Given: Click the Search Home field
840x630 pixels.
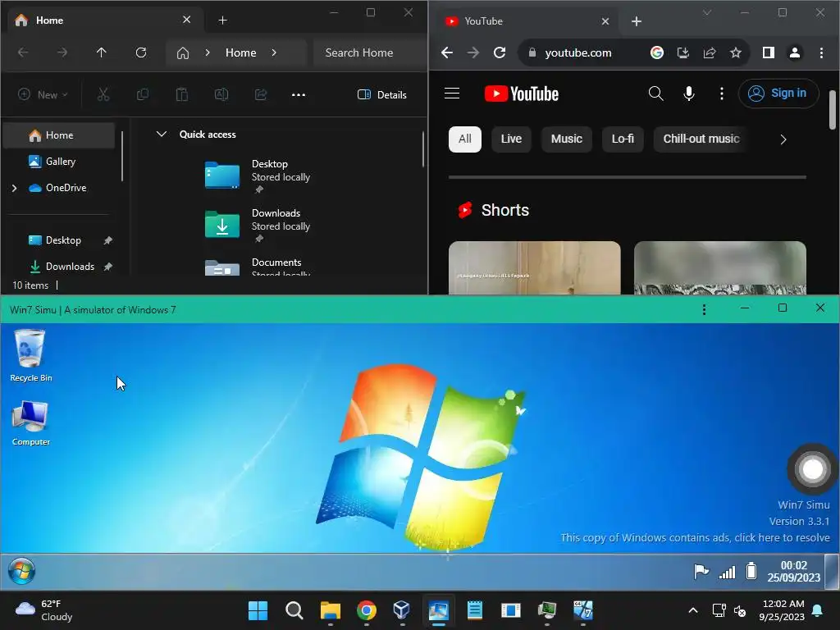Looking at the screenshot, I should point(368,52).
